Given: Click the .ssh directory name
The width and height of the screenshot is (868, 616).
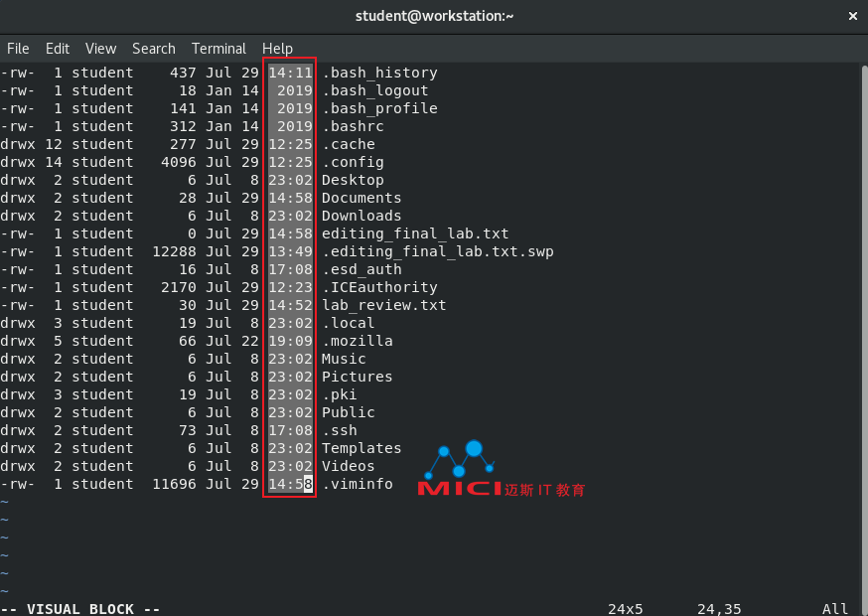Looking at the screenshot, I should (x=340, y=430).
